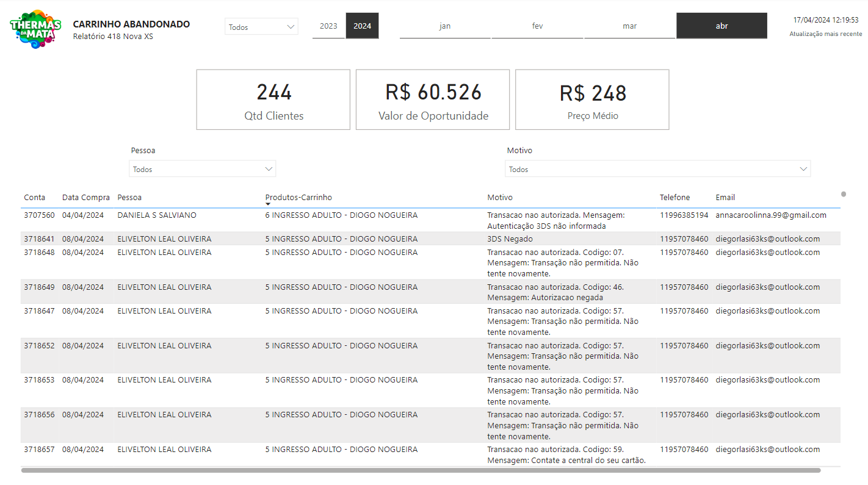The image size is (868, 485).
Task: Click the horizontal scrollbar under the table
Action: tap(421, 470)
